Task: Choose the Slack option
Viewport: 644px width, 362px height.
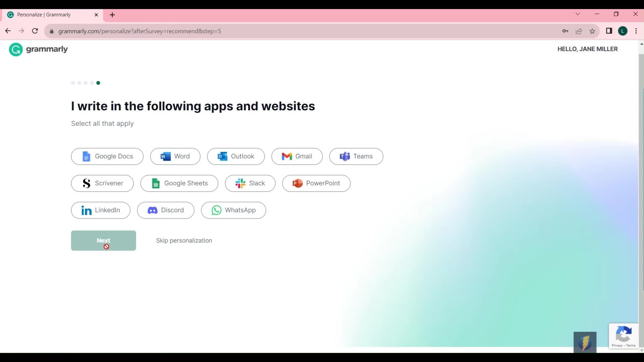Action: coord(250,183)
